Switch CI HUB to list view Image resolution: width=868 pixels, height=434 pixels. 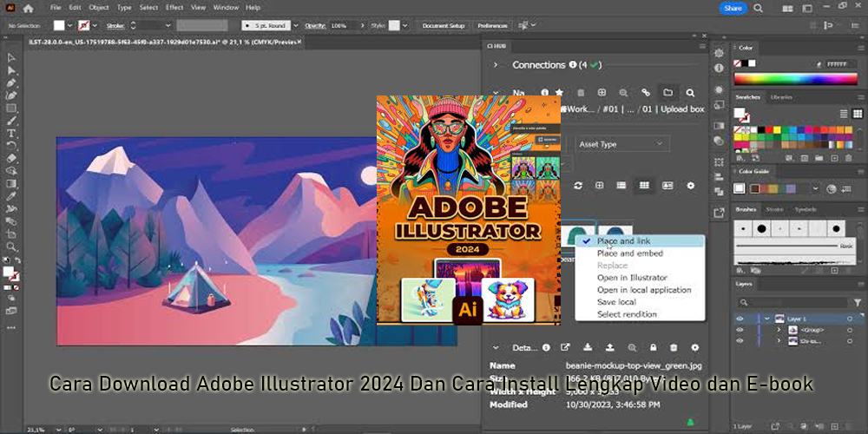point(621,186)
